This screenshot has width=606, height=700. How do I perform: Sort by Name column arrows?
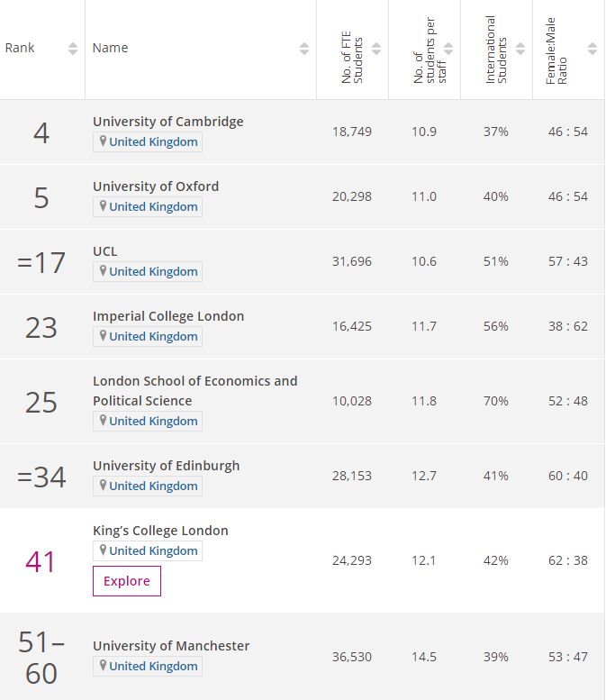pyautogui.click(x=303, y=49)
